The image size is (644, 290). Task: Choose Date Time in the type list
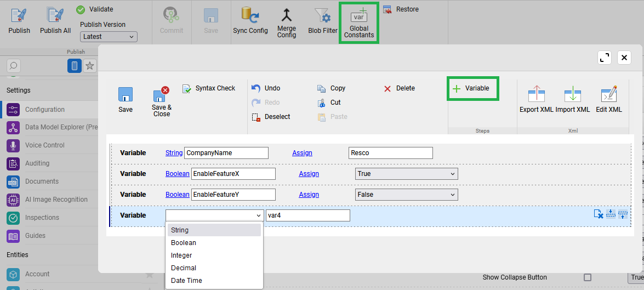tap(186, 281)
